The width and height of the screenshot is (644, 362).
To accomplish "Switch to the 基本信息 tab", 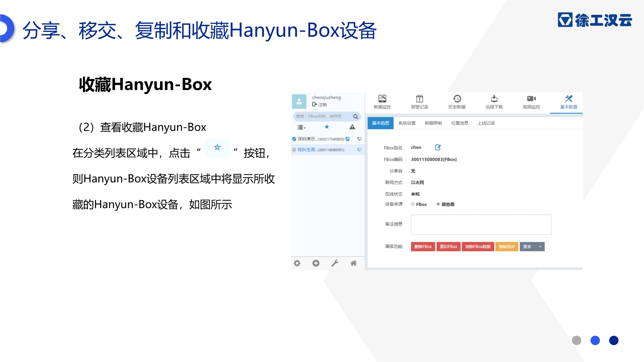I will coord(381,123).
